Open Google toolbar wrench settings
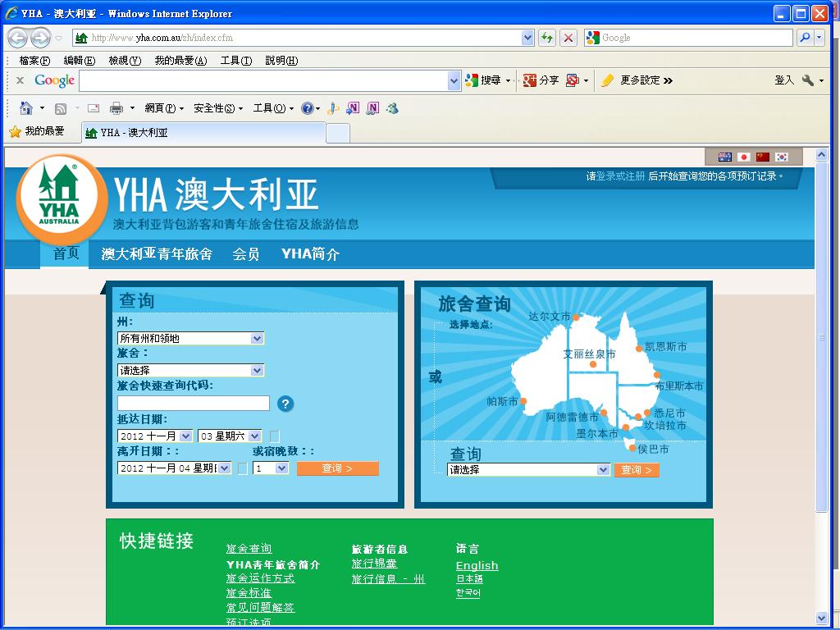Viewport: 840px width, 630px height. (x=808, y=80)
